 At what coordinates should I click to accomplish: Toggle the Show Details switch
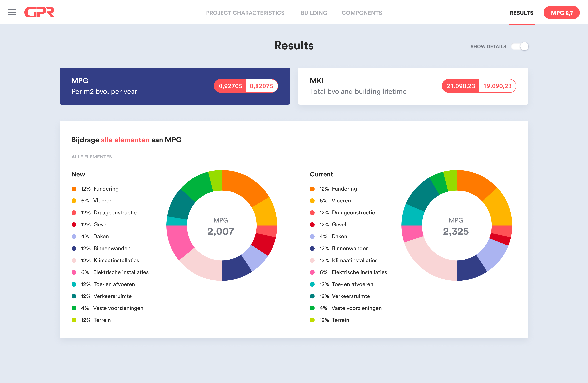point(520,46)
